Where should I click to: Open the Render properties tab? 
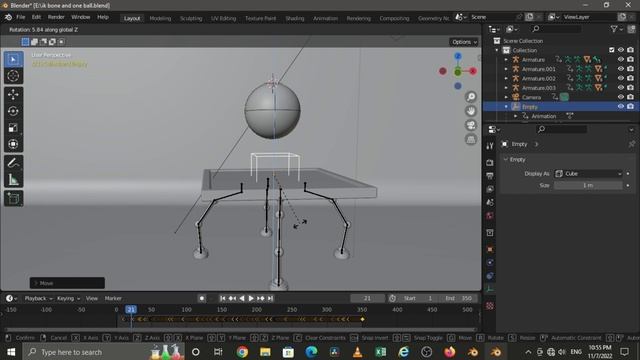pos(490,163)
